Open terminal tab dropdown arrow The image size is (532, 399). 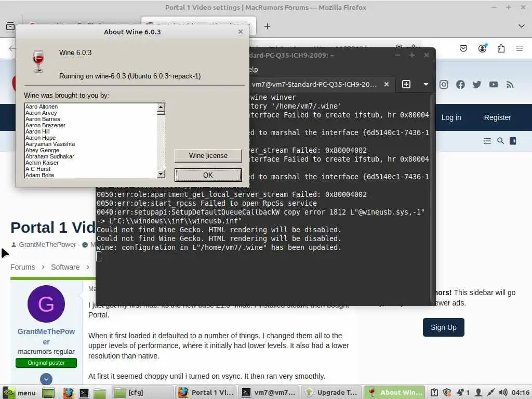pyautogui.click(x=426, y=84)
